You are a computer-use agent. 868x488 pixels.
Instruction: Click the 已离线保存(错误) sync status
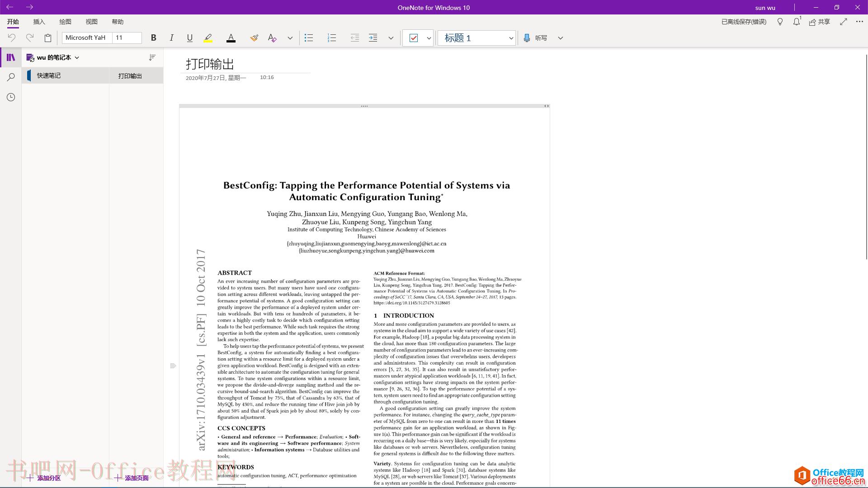click(744, 22)
